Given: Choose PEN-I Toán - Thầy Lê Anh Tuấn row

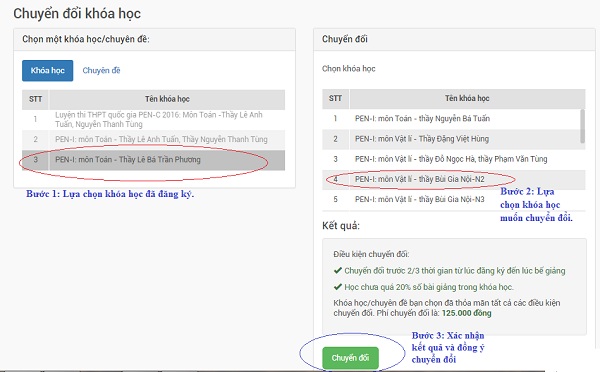Looking at the screenshot, I should (x=153, y=139).
